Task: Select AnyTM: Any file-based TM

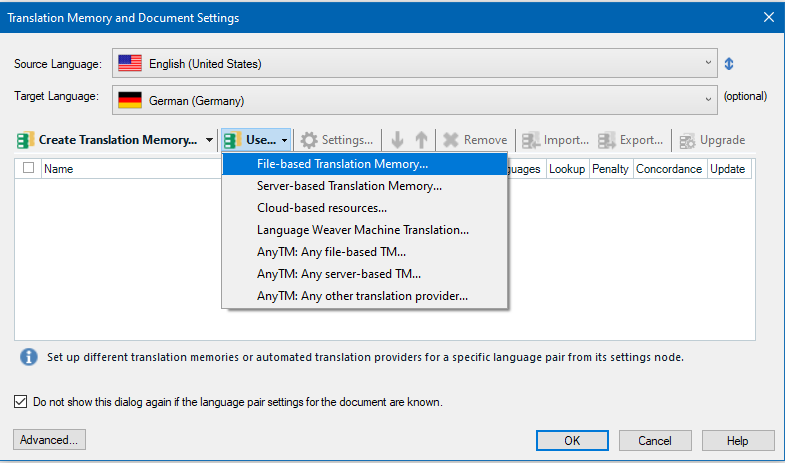Action: [364, 252]
